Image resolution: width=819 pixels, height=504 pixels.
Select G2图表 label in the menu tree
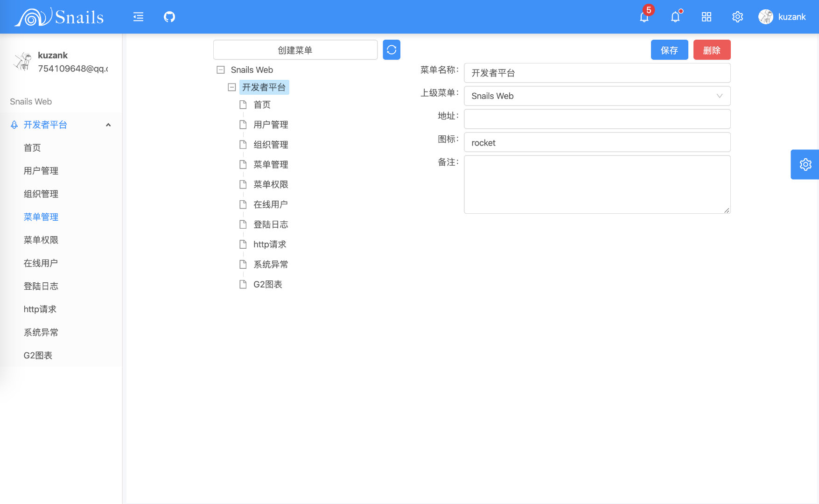point(268,284)
